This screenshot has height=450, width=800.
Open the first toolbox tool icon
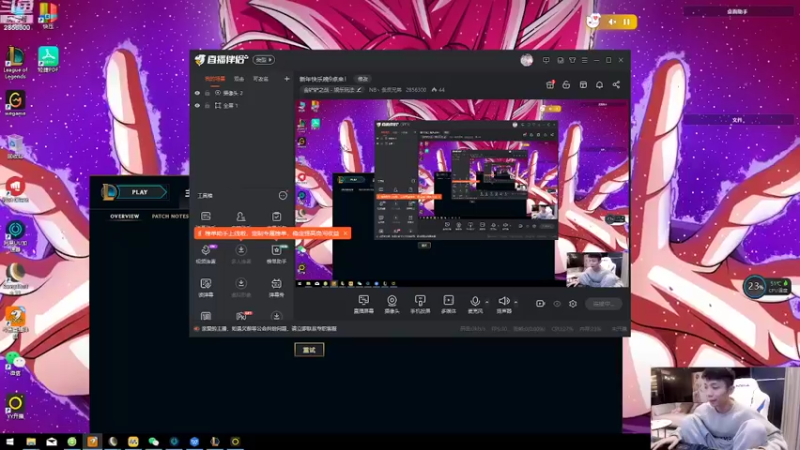tap(206, 217)
